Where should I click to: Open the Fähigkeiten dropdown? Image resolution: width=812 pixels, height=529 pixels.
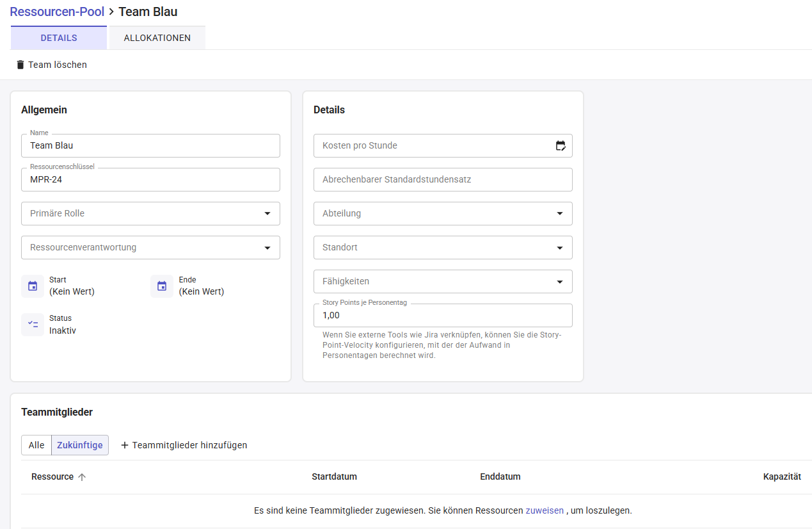[x=443, y=281]
